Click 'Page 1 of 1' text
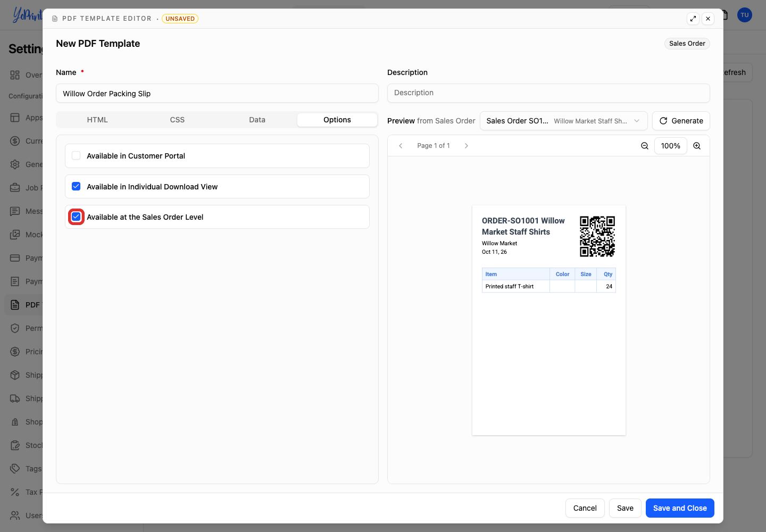The width and height of the screenshot is (766, 532). (x=434, y=146)
